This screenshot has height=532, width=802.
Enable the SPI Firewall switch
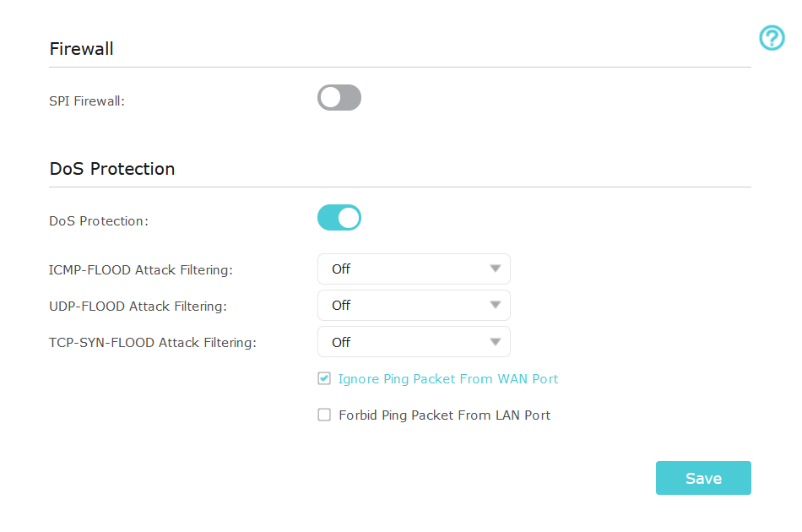(339, 98)
